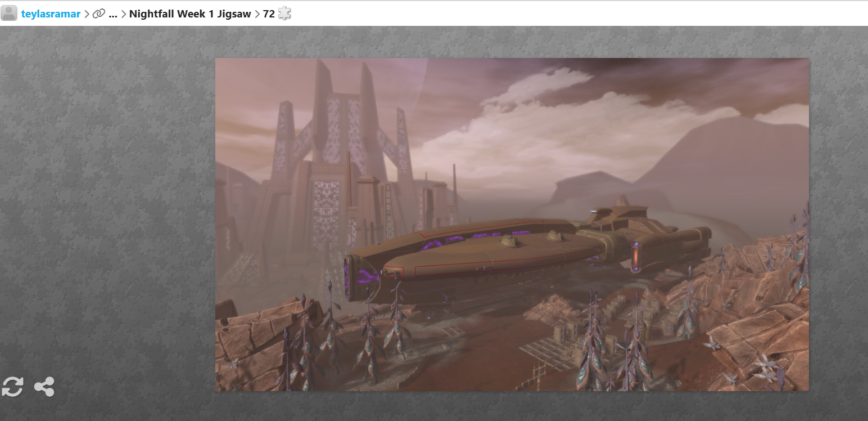
Task: Expand the collapsed breadcrumb ellipsis
Action: click(x=113, y=14)
